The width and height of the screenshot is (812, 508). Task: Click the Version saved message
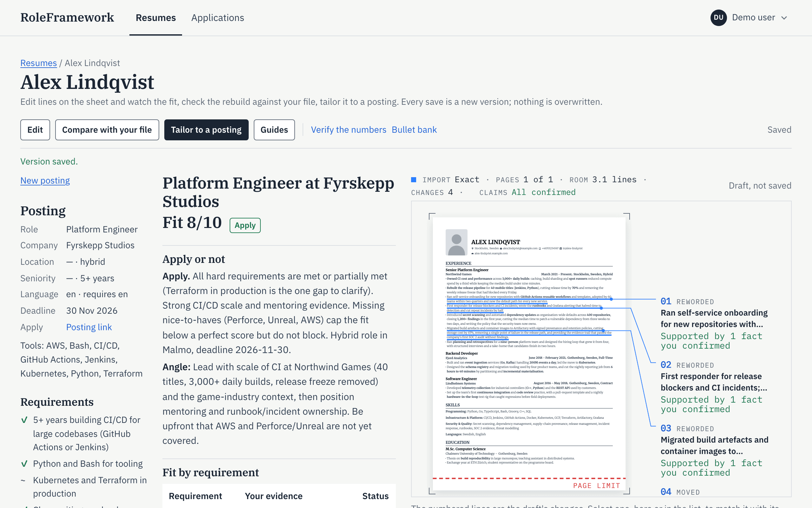pyautogui.click(x=49, y=161)
